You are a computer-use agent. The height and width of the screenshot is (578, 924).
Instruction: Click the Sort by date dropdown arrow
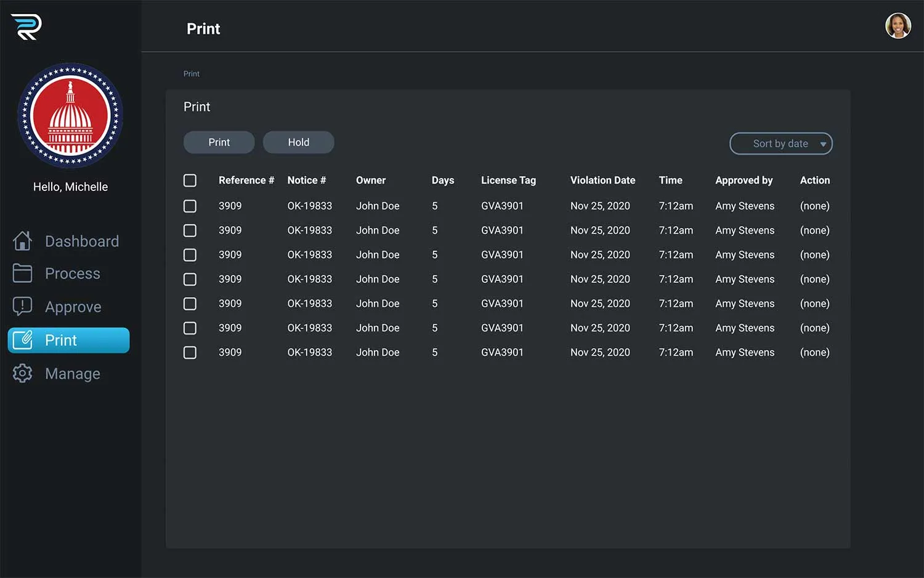tap(823, 144)
